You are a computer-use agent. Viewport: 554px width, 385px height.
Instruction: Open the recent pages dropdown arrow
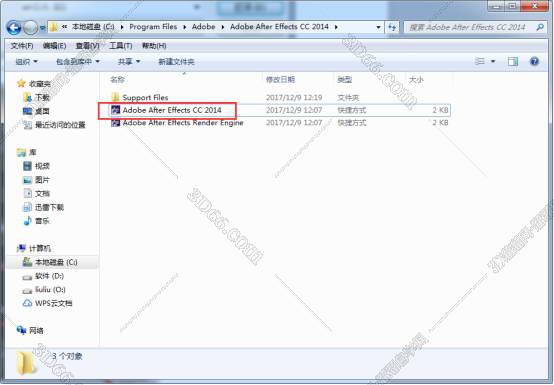[x=42, y=28]
